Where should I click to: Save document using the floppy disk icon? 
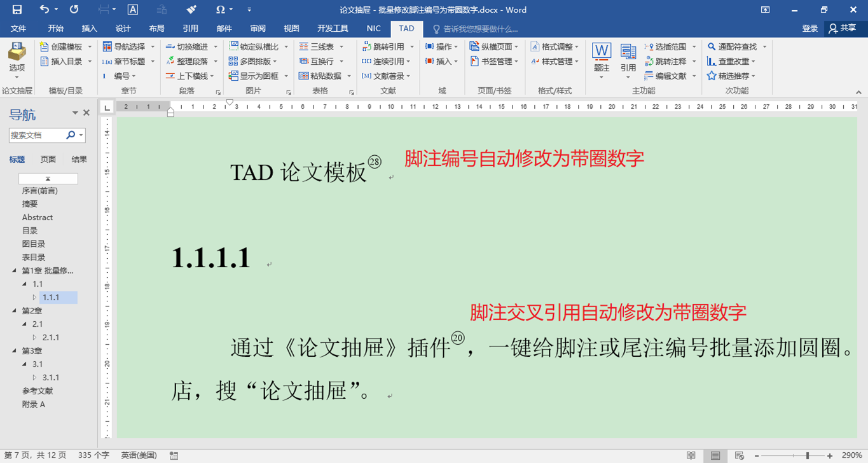[x=17, y=10]
